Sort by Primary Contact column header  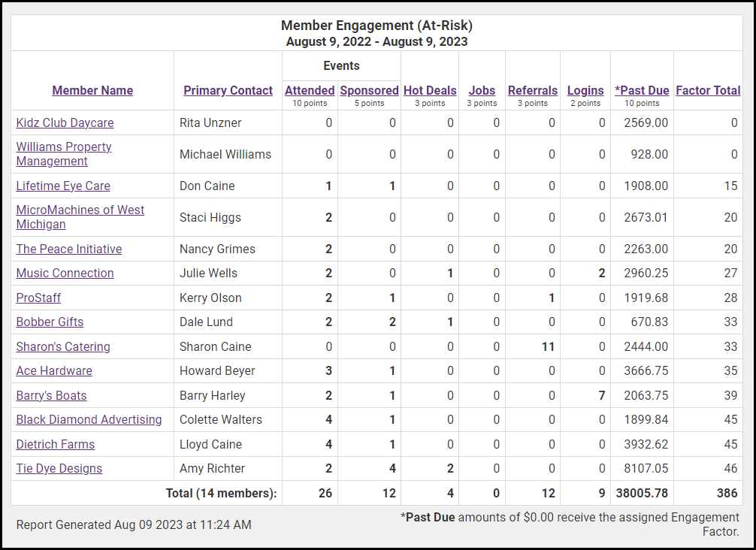click(x=228, y=90)
